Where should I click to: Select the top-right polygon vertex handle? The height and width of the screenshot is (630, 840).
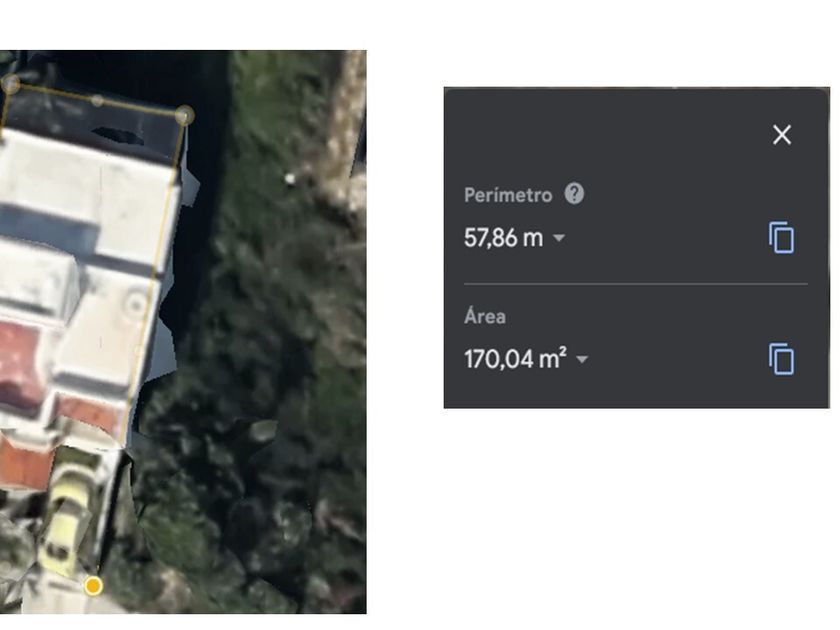pos(185,115)
